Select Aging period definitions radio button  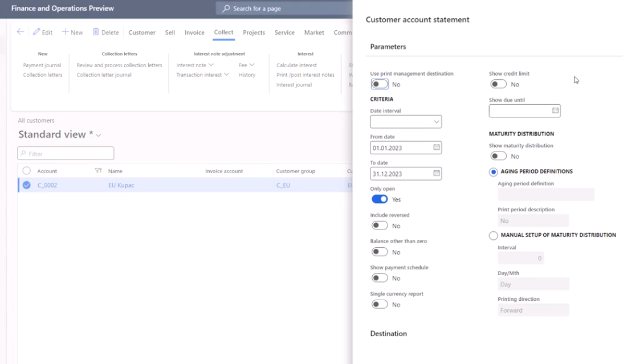pyautogui.click(x=494, y=172)
